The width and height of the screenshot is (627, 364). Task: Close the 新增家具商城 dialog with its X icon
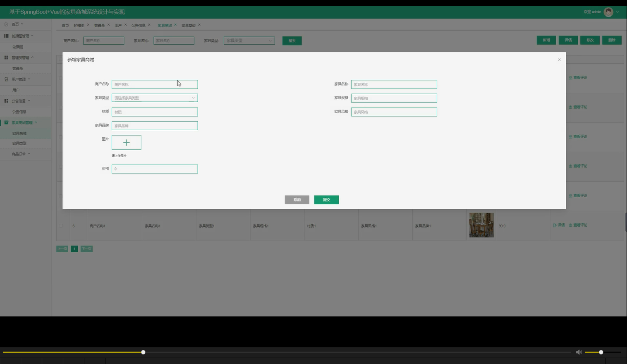click(x=559, y=60)
